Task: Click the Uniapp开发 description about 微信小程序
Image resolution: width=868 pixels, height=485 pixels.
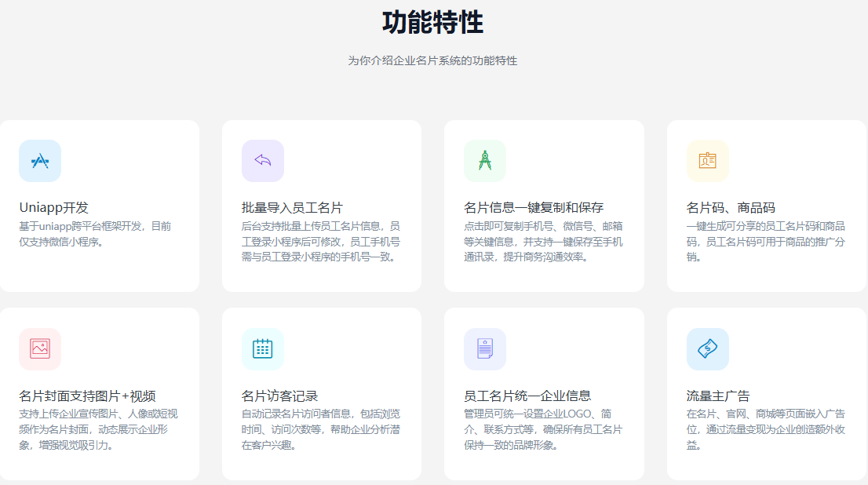Action: (95, 234)
